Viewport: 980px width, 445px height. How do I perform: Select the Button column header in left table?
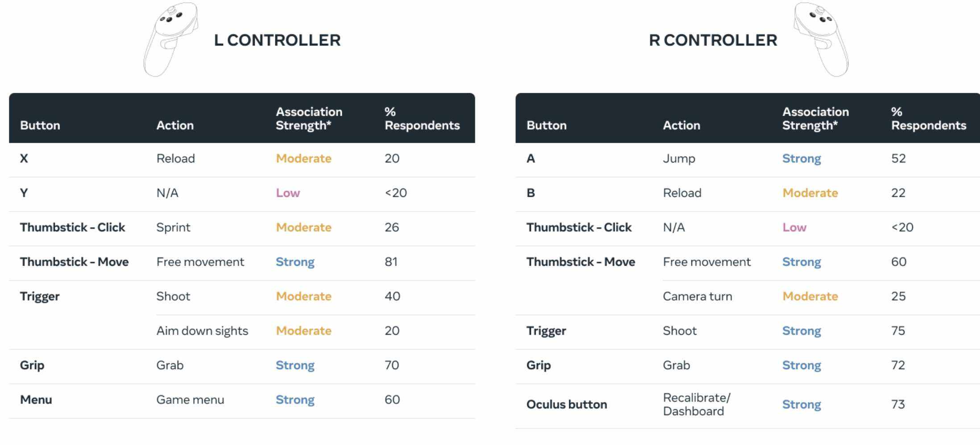click(40, 125)
